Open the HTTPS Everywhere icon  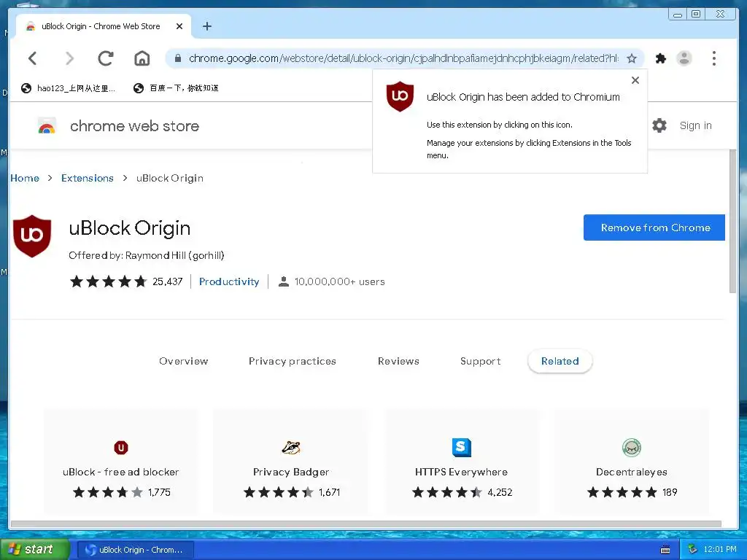[x=461, y=448]
